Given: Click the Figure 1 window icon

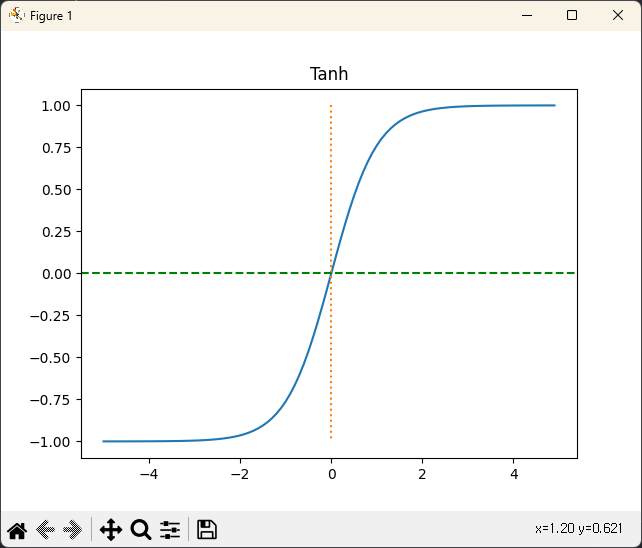Looking at the screenshot, I should click(16, 15).
